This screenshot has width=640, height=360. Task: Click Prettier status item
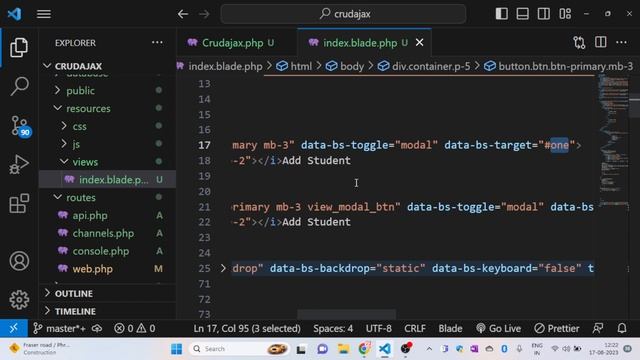(x=557, y=328)
